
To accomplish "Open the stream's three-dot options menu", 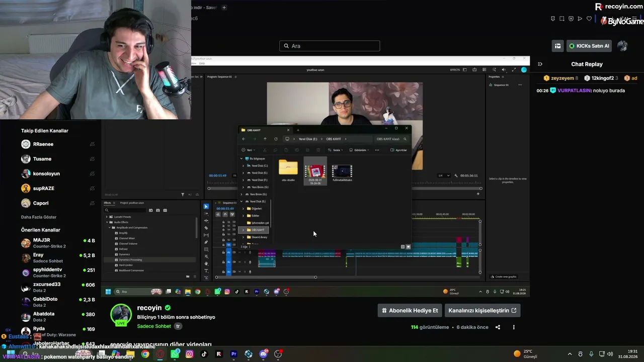I will pos(514,327).
